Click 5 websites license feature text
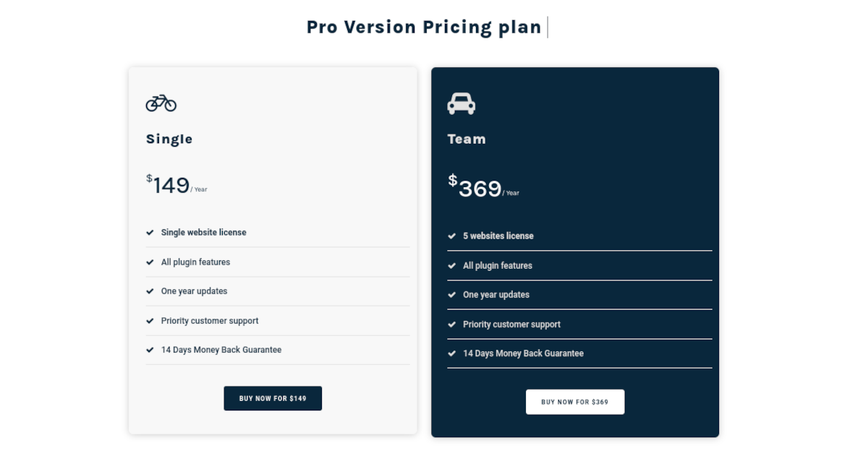 point(498,236)
